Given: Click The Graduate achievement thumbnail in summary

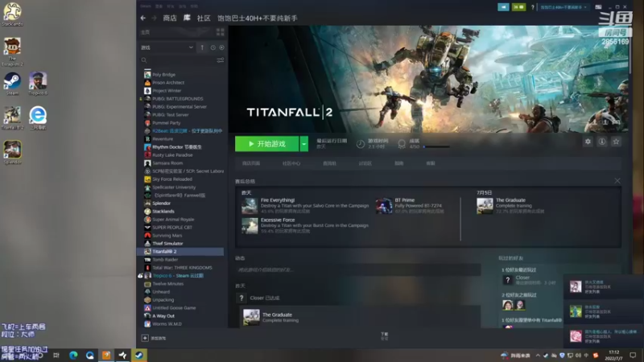Looking at the screenshot, I should coord(485,206).
